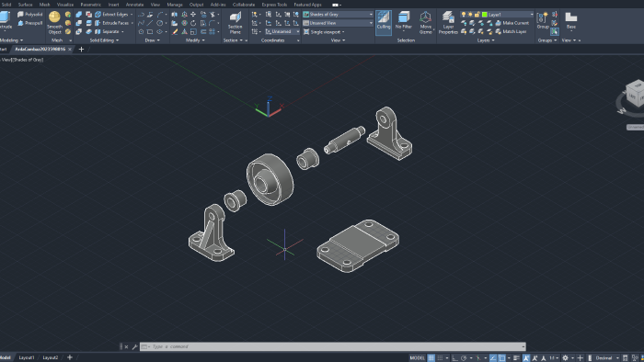Open the Express Tools ribbon tab

click(274, 5)
